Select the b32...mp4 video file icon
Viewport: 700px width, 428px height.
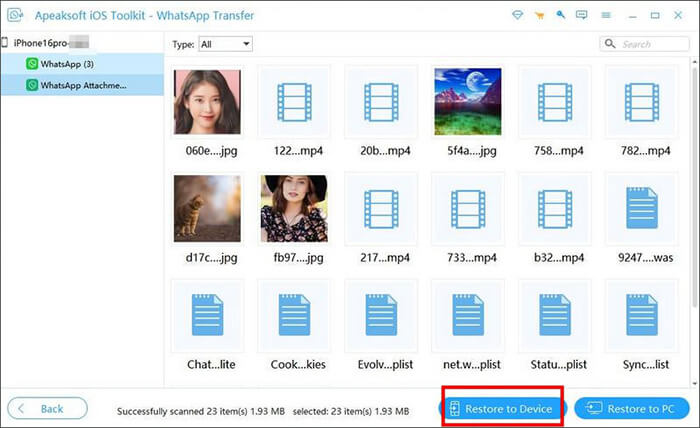click(555, 209)
